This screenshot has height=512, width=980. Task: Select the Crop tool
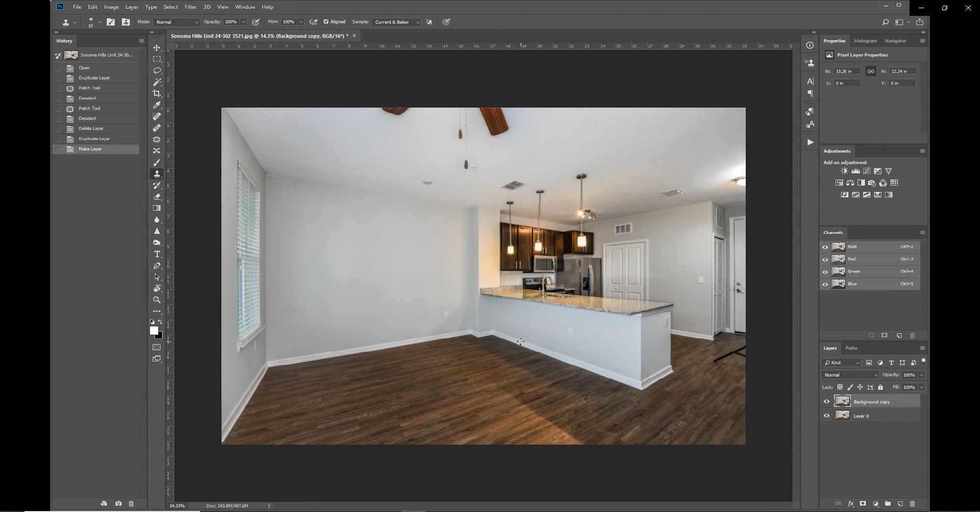157,93
